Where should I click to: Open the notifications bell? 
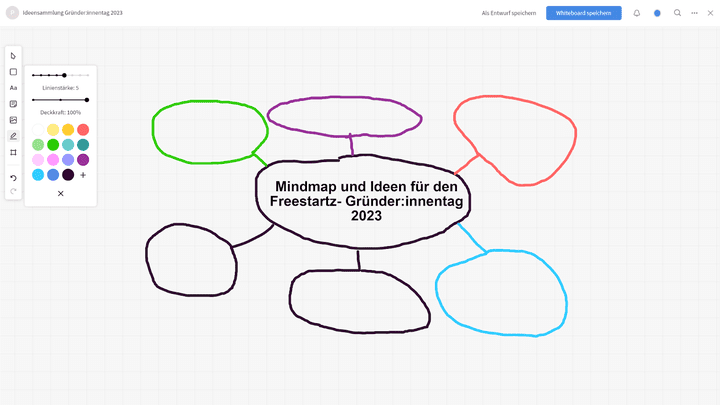pyautogui.click(x=636, y=13)
